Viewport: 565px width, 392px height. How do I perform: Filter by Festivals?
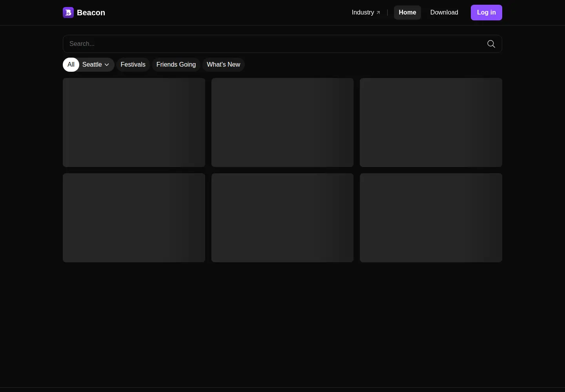133,65
